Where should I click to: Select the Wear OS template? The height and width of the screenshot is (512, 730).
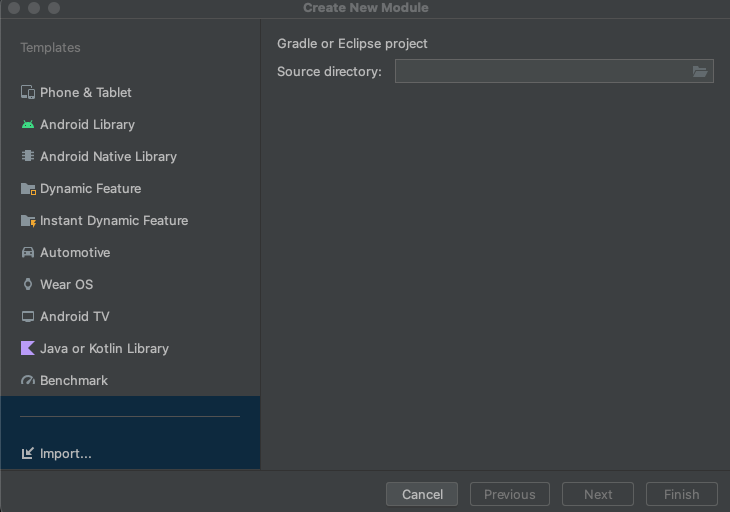[x=130, y=284]
